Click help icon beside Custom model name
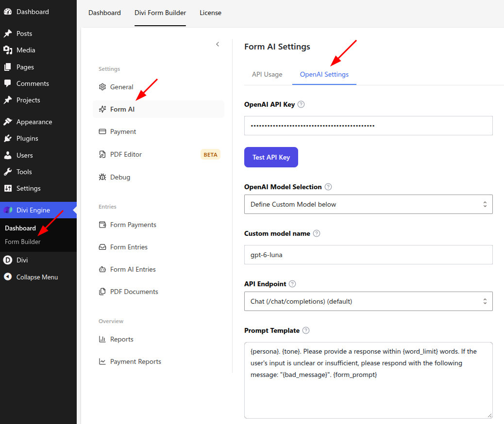 click(x=316, y=233)
